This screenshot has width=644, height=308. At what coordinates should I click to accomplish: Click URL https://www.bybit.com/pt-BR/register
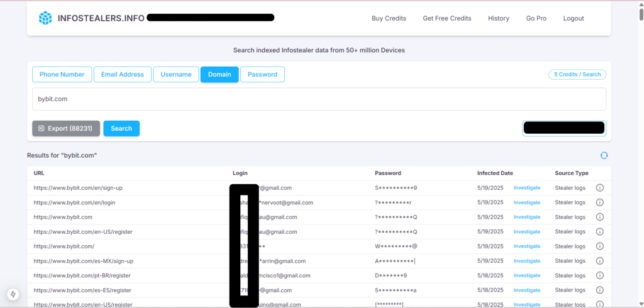coord(82,275)
